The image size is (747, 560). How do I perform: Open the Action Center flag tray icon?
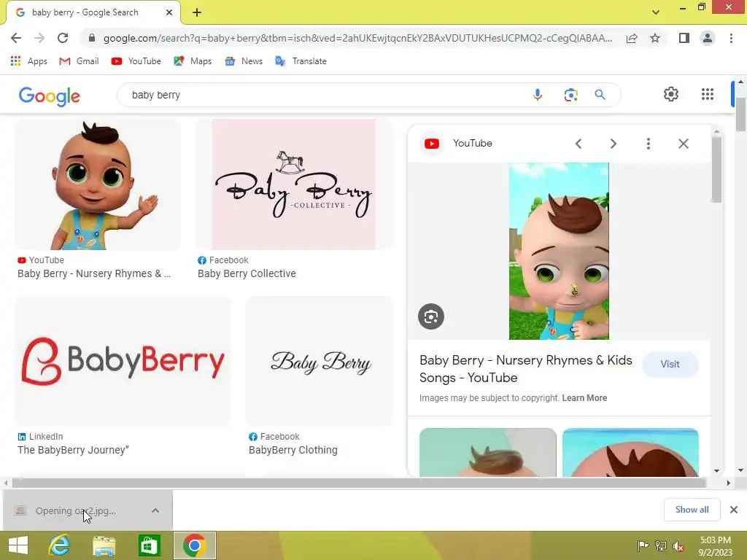pos(643,545)
